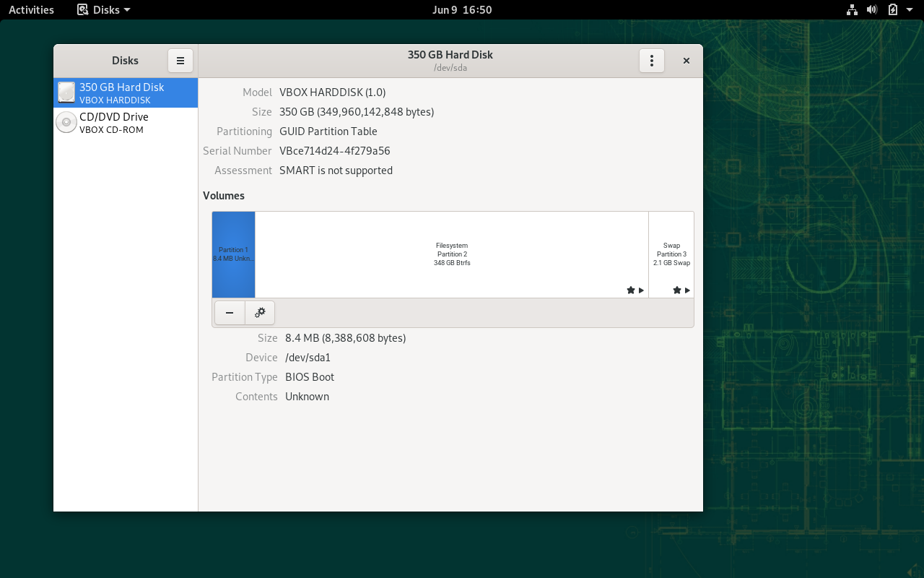Screen dimensions: 924x578
Task: Click the star icon on Filesystem Partition 2
Action: tap(631, 290)
